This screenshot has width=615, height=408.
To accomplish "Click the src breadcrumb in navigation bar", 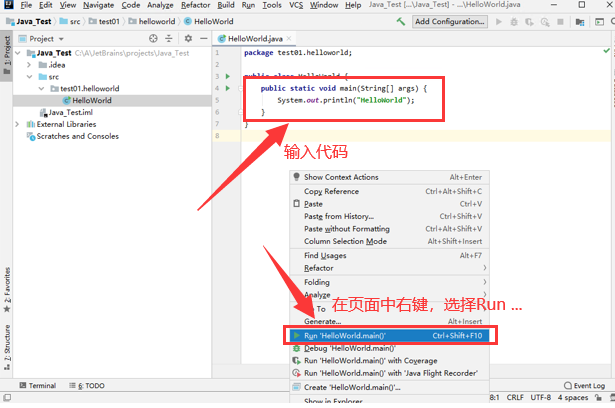I will pyautogui.click(x=70, y=22).
